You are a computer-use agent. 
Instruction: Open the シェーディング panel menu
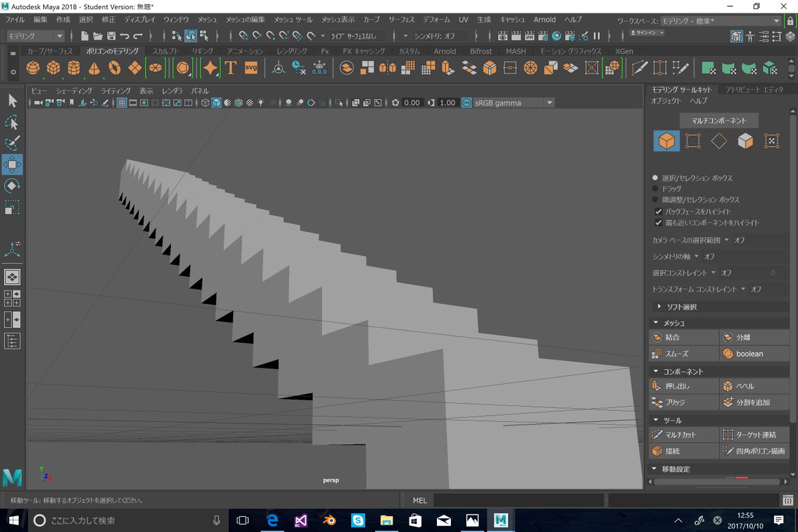click(74, 90)
